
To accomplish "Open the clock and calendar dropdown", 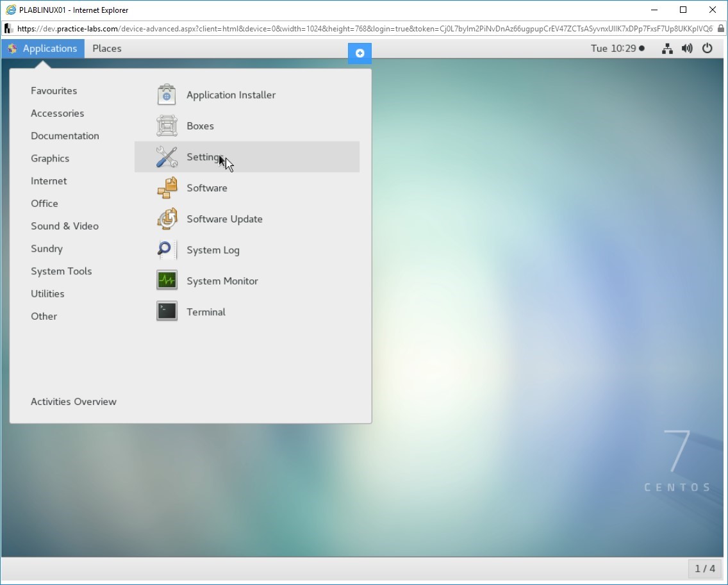I will [x=617, y=49].
